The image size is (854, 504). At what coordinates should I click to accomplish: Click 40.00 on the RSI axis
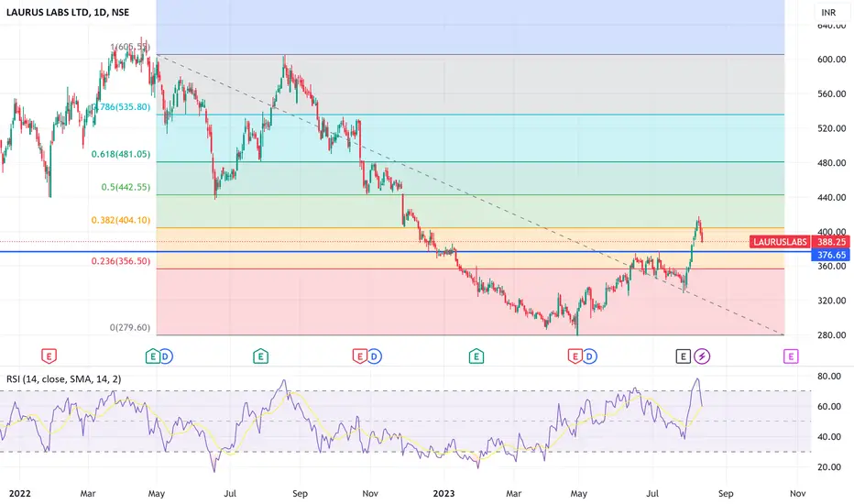click(x=829, y=436)
